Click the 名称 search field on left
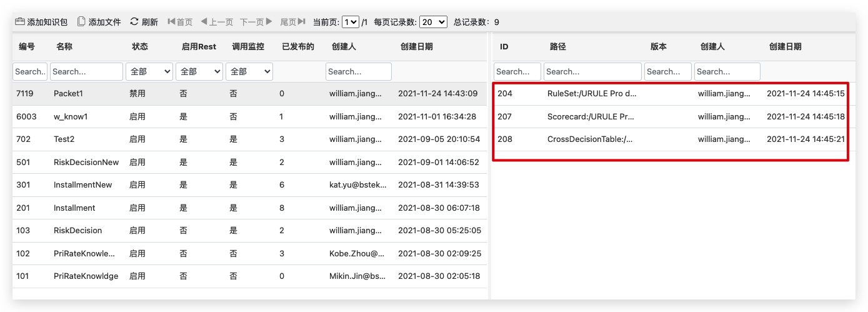 point(86,72)
